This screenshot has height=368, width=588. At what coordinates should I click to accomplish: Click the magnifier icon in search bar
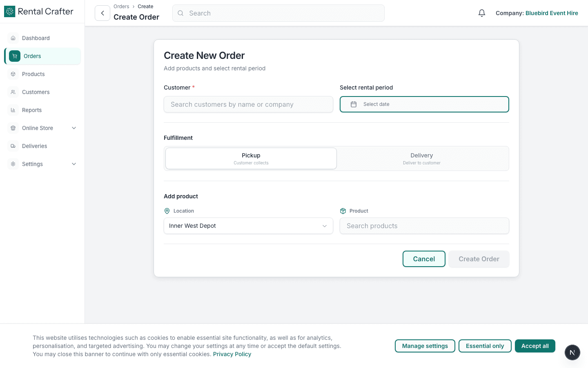tap(180, 13)
